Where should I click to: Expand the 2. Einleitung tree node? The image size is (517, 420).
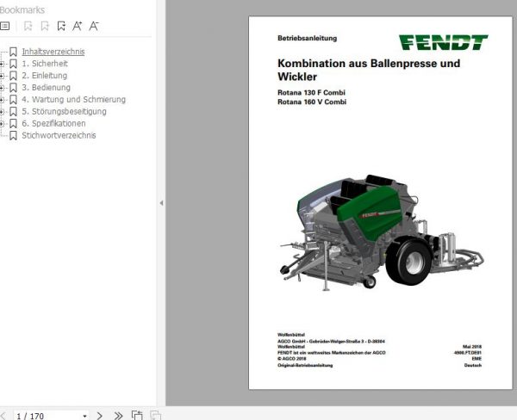(x=2, y=76)
